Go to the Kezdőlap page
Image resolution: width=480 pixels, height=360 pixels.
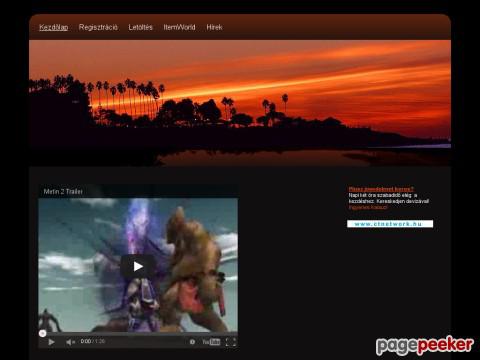pos(54,27)
